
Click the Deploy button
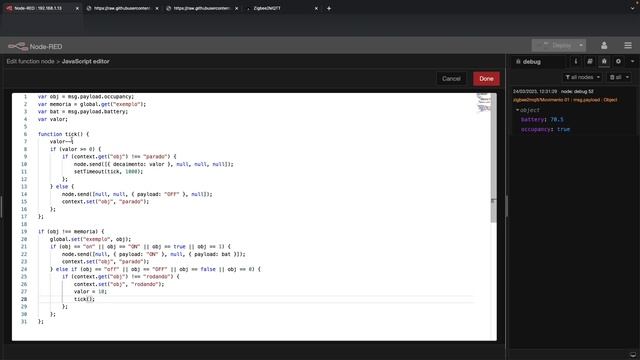(x=554, y=45)
